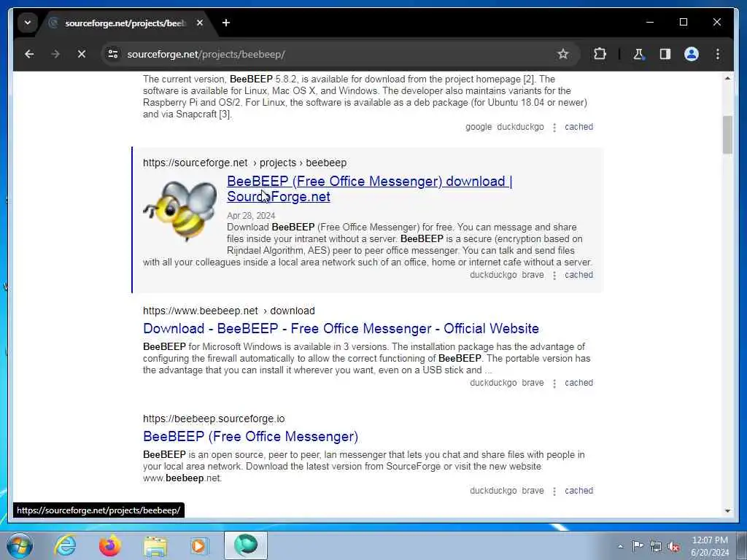The height and width of the screenshot is (560, 747).
Task: Open Windows Explorer folder from taskbar
Action: (155, 545)
